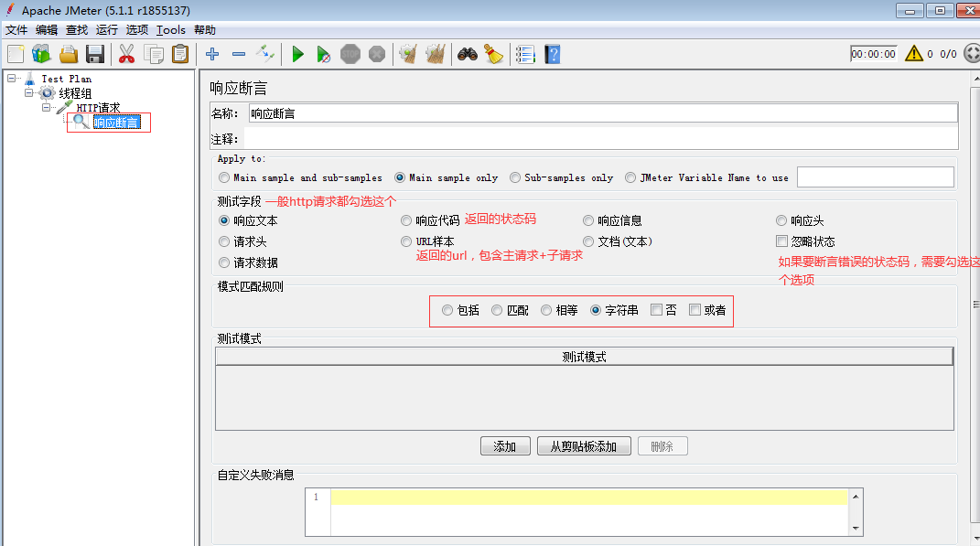Open the 编辑 menu
The width and height of the screenshot is (980, 546).
click(47, 30)
